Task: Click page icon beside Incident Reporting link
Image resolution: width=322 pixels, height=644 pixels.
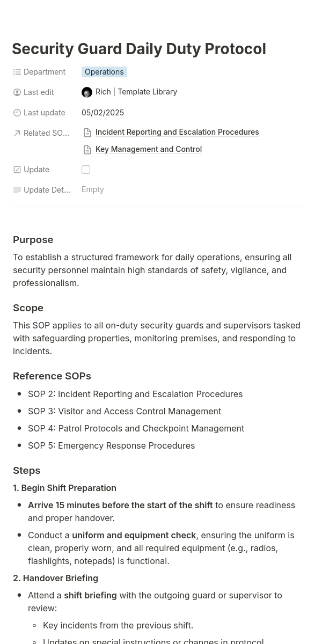Action: point(87,133)
